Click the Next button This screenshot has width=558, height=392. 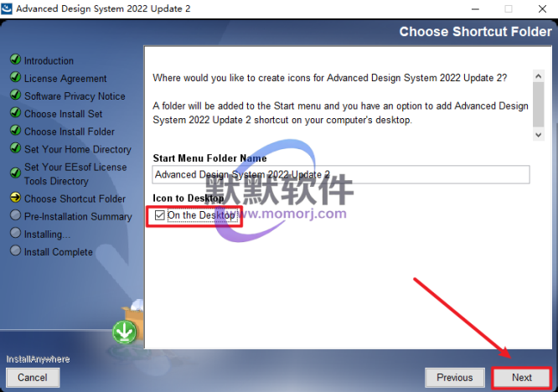pyautogui.click(x=522, y=378)
